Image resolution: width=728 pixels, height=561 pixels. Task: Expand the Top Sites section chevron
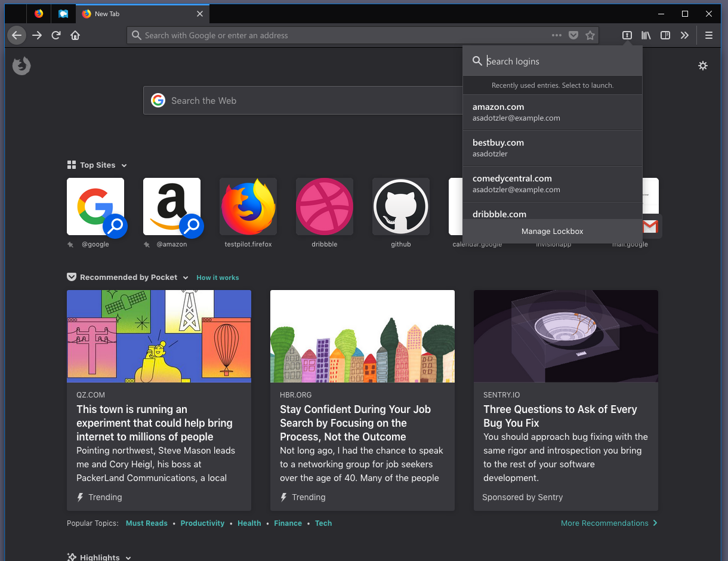coord(124,165)
